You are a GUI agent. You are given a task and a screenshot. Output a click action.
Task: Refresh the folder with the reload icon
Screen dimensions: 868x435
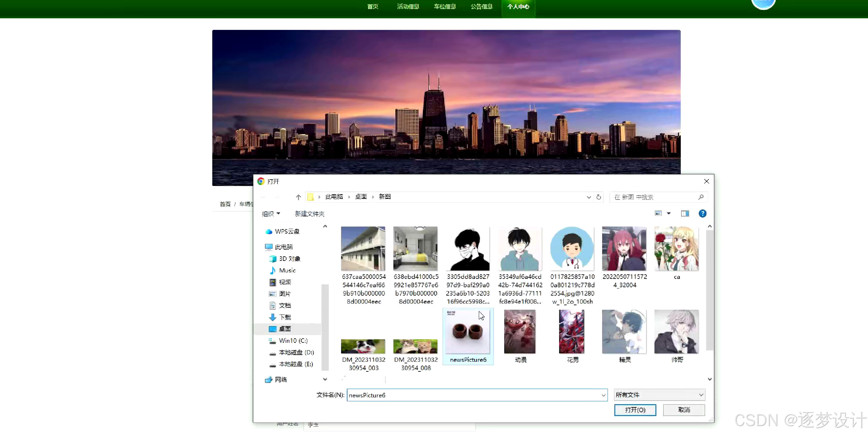599,197
